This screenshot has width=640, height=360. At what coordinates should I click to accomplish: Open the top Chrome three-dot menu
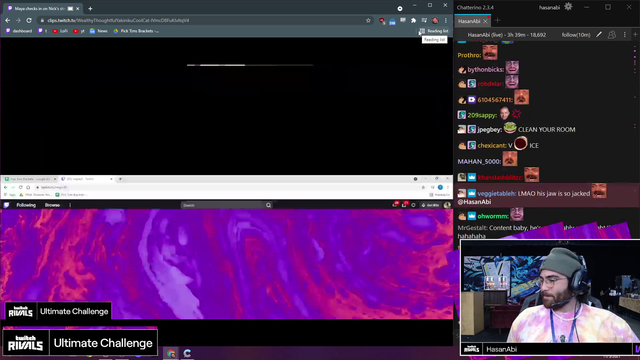coord(446,20)
